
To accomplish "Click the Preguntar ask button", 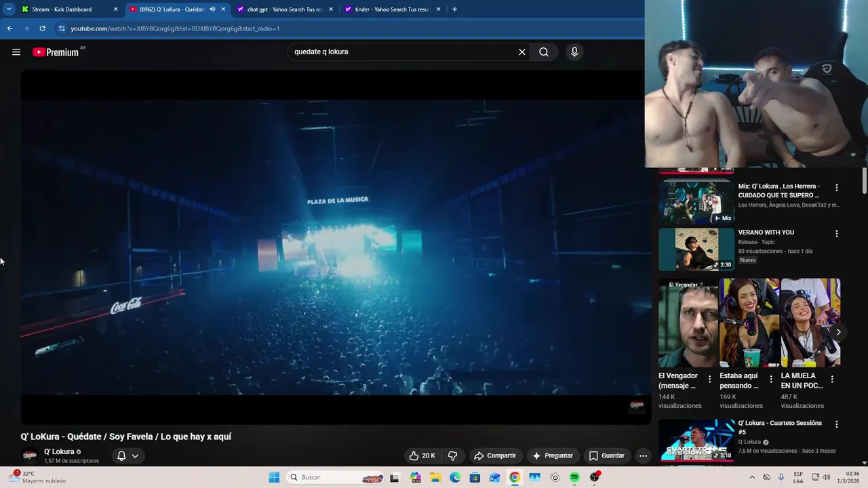I will [x=553, y=455].
